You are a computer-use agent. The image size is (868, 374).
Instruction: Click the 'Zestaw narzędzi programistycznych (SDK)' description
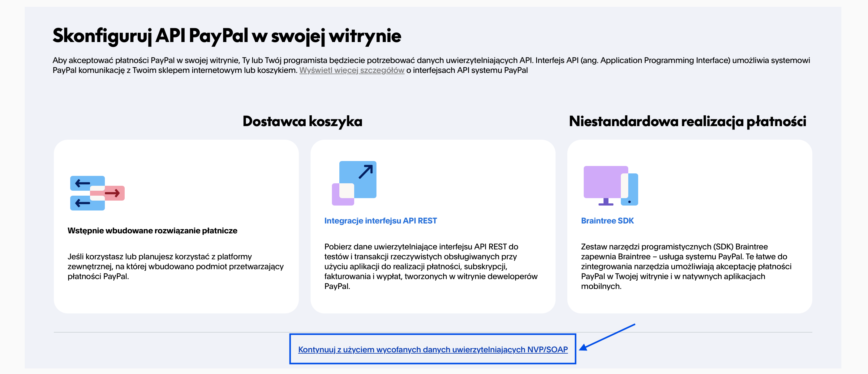point(686,266)
